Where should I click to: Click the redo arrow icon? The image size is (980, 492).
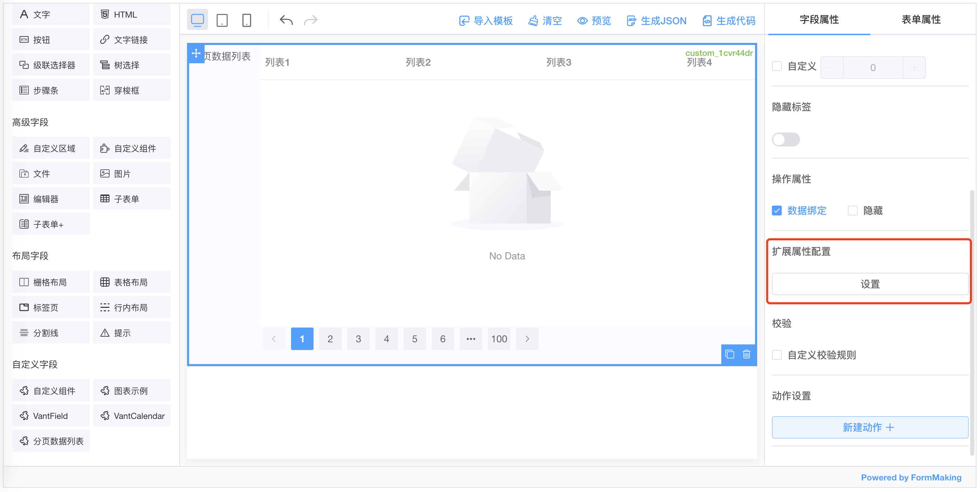(x=310, y=20)
